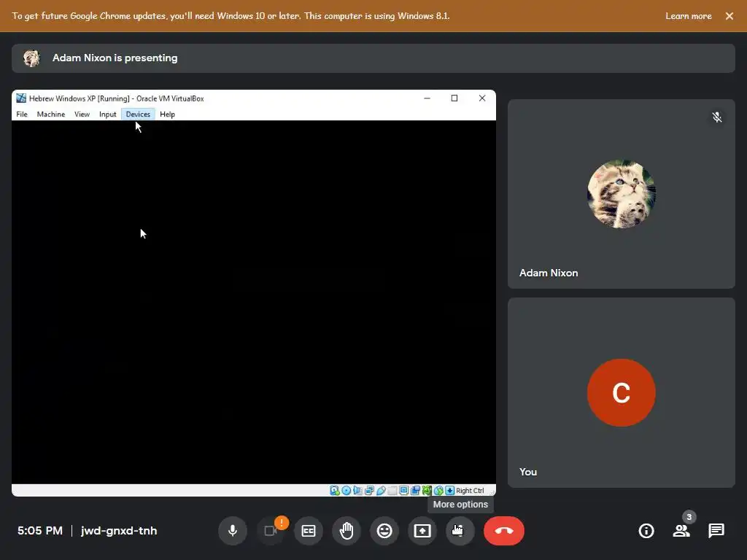
Task: Click the recording indicator in VirtualBox status bar
Action: pos(415,491)
